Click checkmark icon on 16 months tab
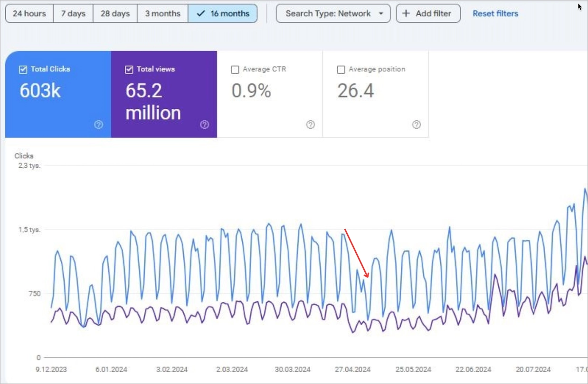 [x=200, y=13]
